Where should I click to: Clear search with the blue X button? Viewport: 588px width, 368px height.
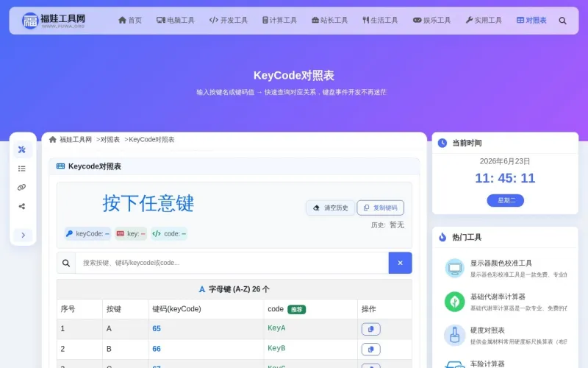pos(400,263)
